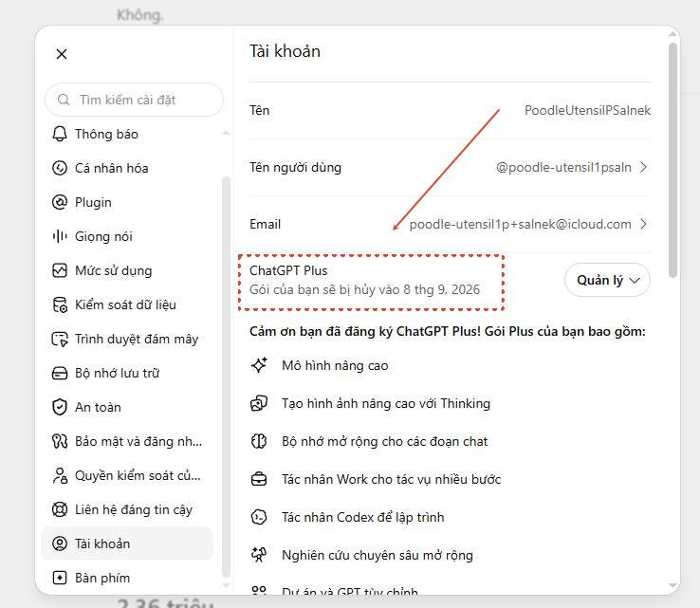
Task: Click the Cá nhân hóa sidebar icon
Action: [60, 168]
